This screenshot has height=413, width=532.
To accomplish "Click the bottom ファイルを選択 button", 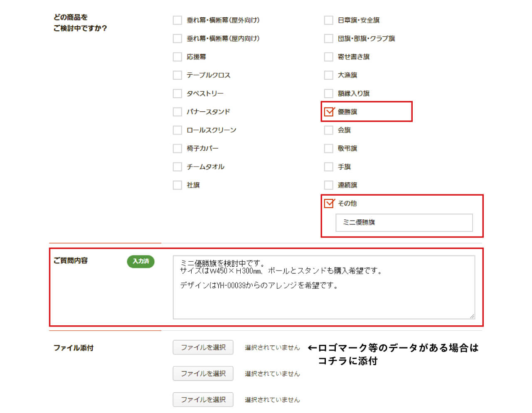I will pos(202,399).
